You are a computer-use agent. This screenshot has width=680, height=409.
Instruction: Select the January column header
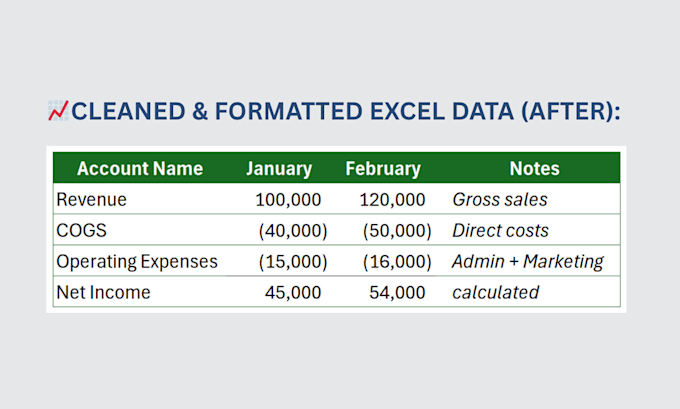[x=279, y=168]
